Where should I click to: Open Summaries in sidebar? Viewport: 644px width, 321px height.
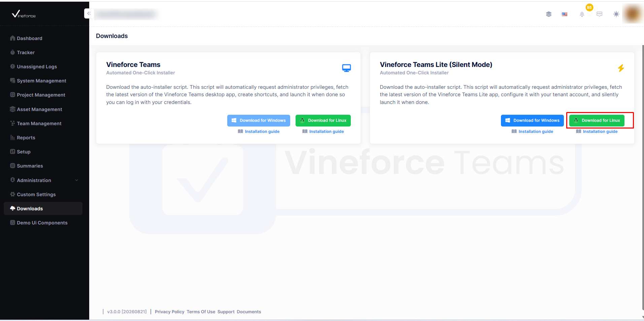(43, 166)
